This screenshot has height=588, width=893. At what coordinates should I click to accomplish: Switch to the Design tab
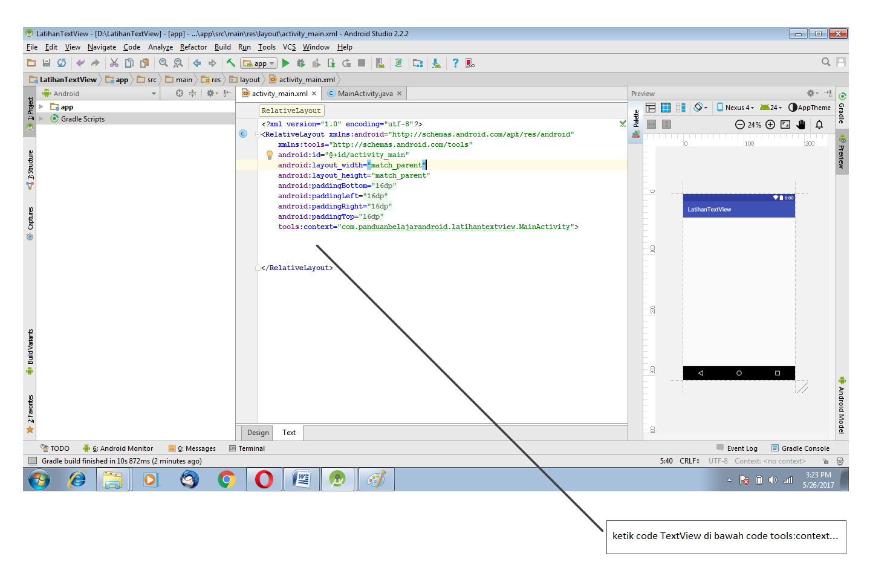[258, 433]
